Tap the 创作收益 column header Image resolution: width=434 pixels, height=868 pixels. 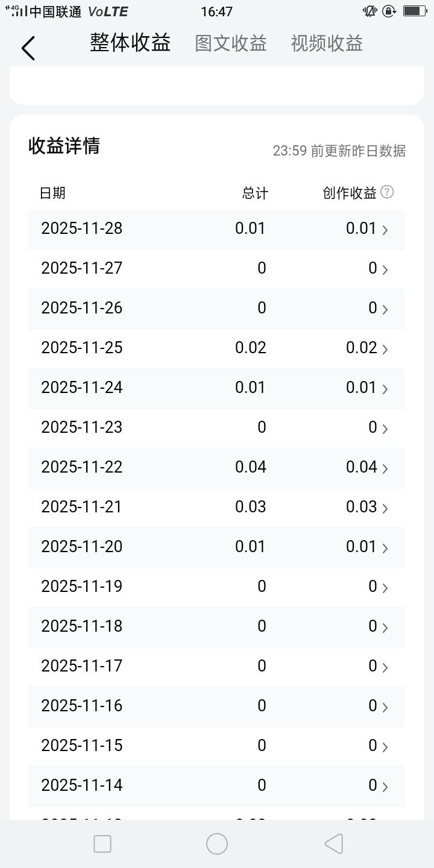pos(350,193)
